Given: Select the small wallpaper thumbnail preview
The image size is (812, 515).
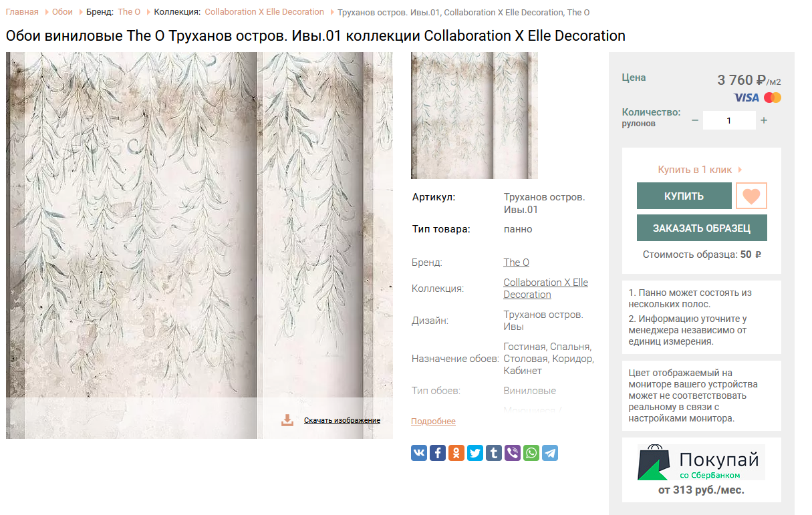Looking at the screenshot, I should (x=475, y=116).
